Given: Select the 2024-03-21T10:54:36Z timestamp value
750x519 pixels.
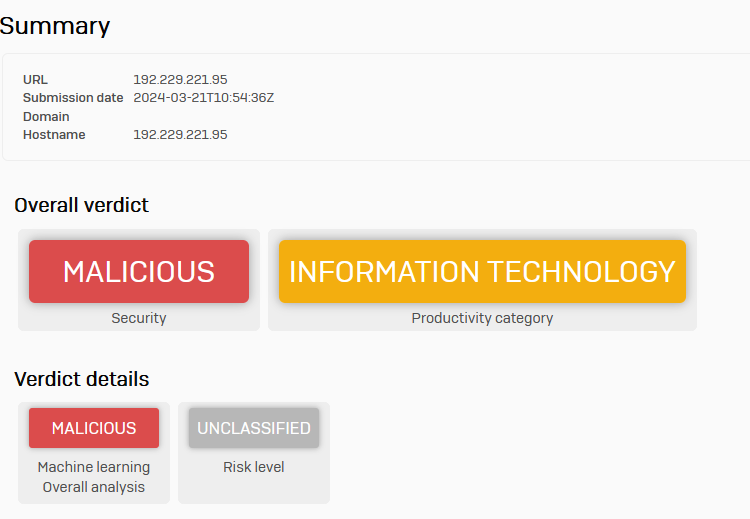Looking at the screenshot, I should click(204, 98).
